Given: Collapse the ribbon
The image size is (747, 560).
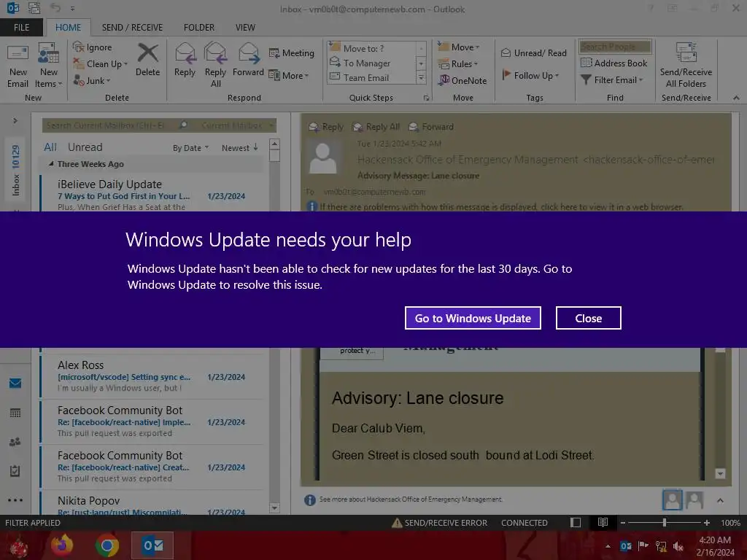Looking at the screenshot, I should (x=736, y=98).
